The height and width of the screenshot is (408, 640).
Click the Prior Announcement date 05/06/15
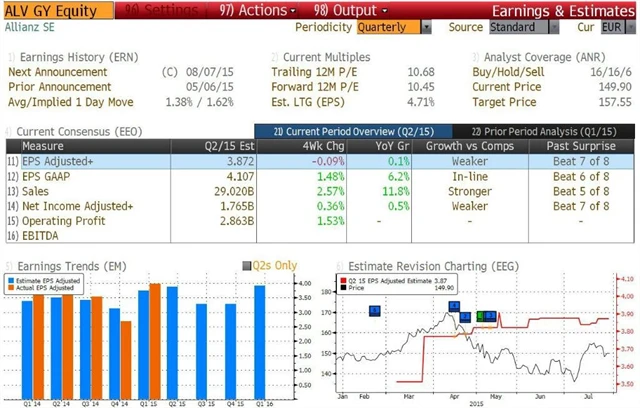pos(210,87)
